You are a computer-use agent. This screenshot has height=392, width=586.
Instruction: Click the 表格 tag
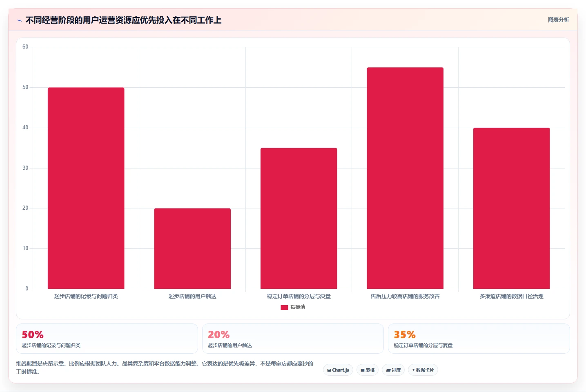click(x=368, y=370)
